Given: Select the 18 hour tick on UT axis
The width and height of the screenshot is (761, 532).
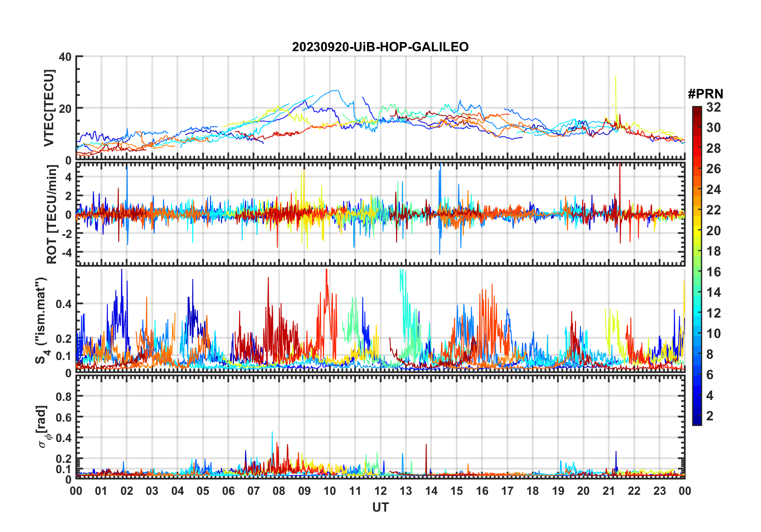Looking at the screenshot, I should (533, 491).
